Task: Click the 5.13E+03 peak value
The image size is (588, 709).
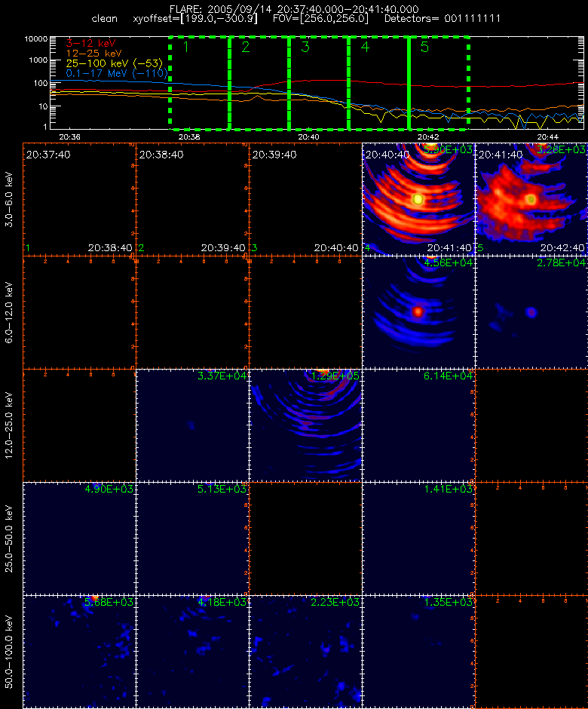Action: pyautogui.click(x=222, y=489)
